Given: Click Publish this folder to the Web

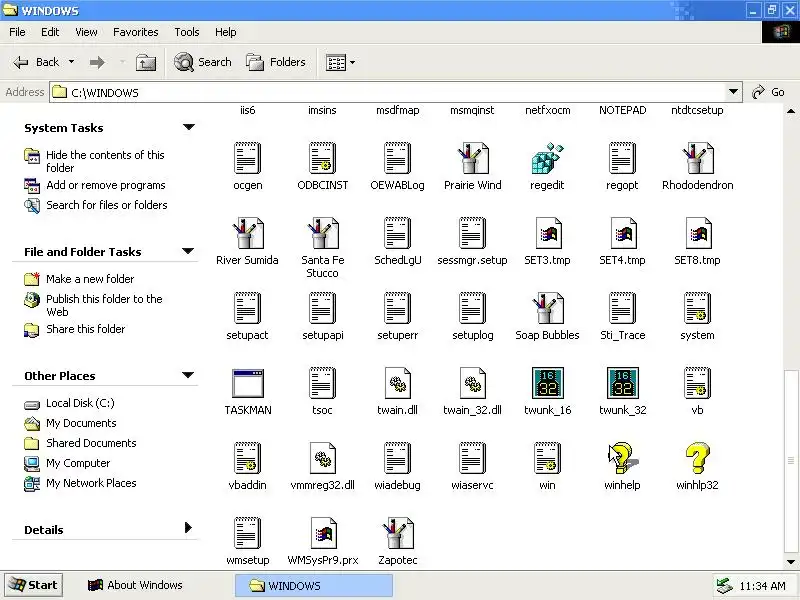Looking at the screenshot, I should click(104, 305).
